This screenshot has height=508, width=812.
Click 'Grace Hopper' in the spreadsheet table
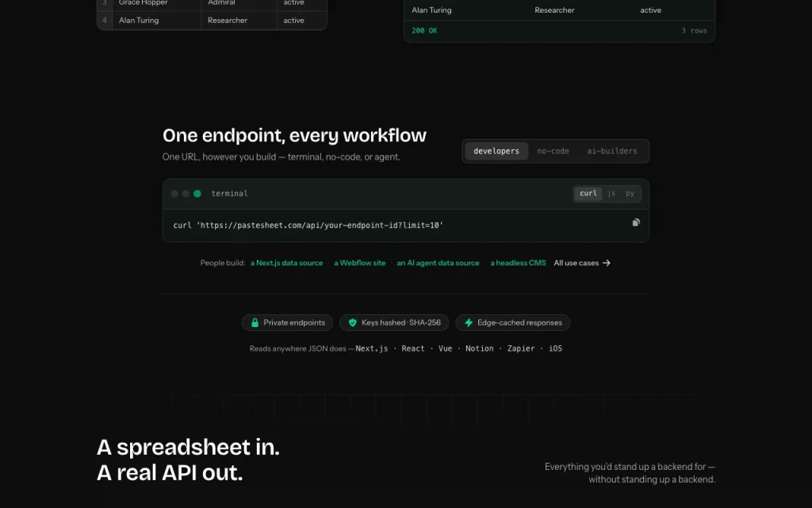coord(143,2)
